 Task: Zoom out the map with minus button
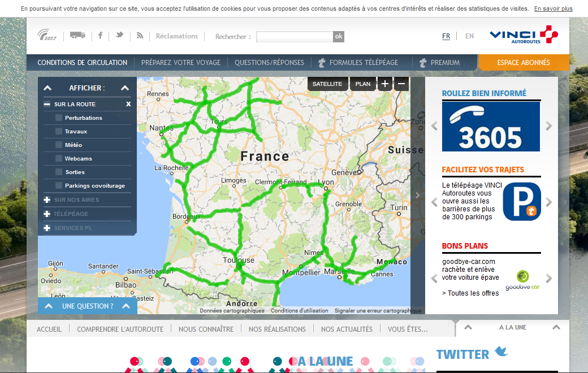tap(401, 84)
